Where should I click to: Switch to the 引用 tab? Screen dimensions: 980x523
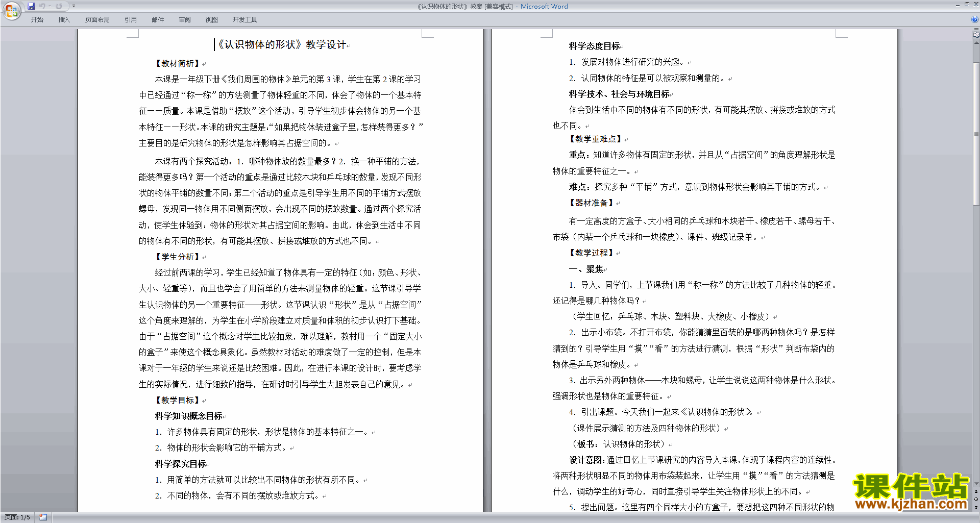[x=131, y=20]
